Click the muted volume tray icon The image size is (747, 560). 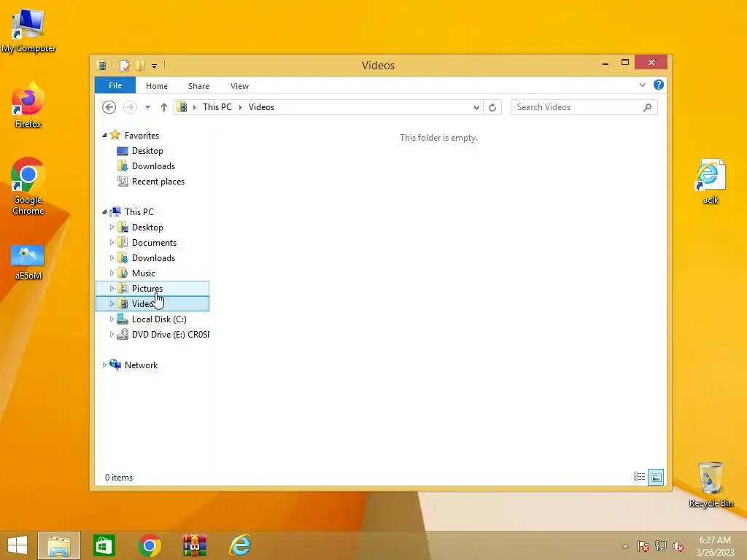[x=678, y=546]
